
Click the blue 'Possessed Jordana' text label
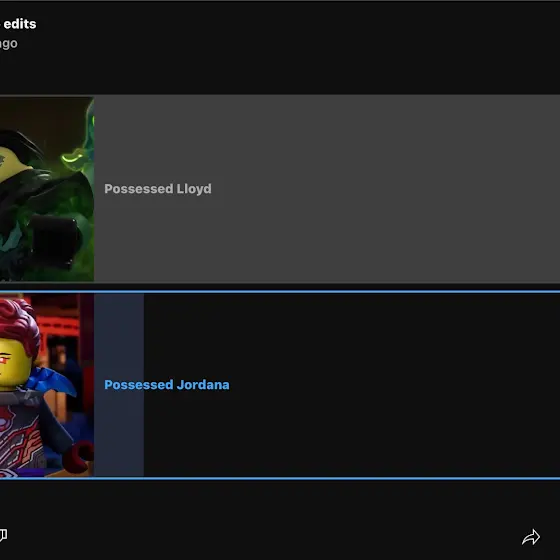(x=167, y=385)
